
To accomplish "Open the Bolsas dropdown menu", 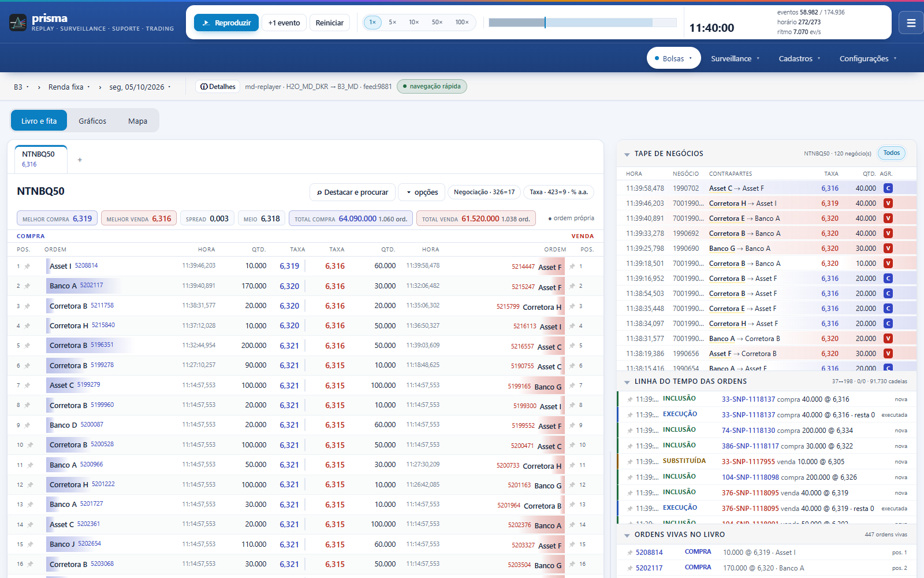I will pyautogui.click(x=673, y=58).
